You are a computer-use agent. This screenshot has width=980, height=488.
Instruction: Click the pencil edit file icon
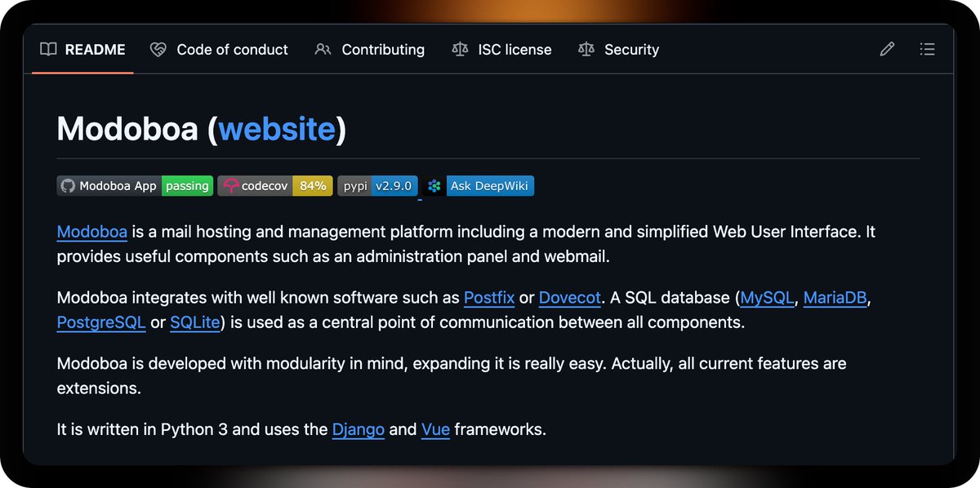tap(887, 50)
